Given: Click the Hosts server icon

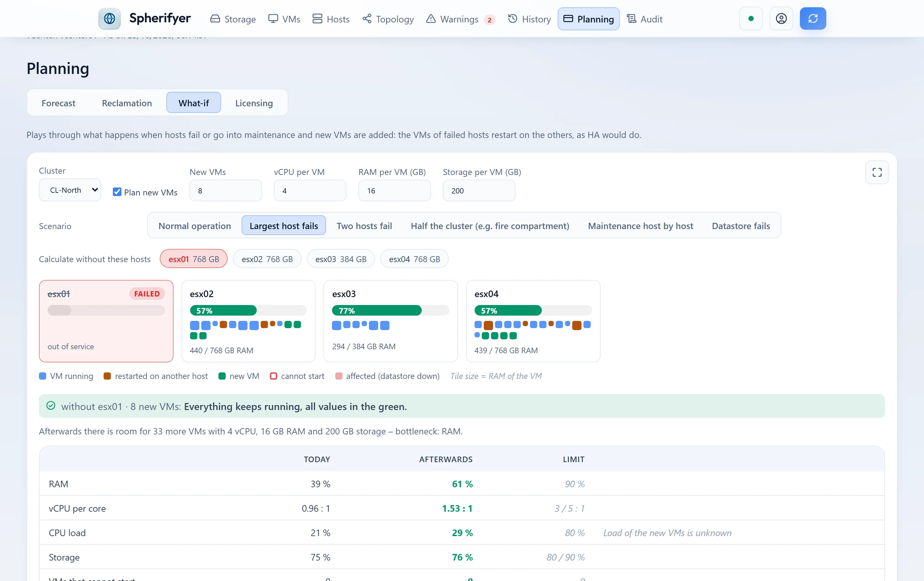Looking at the screenshot, I should [317, 19].
